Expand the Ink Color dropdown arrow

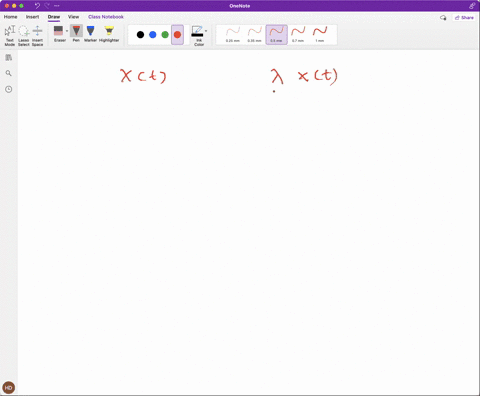pyautogui.click(x=206, y=31)
